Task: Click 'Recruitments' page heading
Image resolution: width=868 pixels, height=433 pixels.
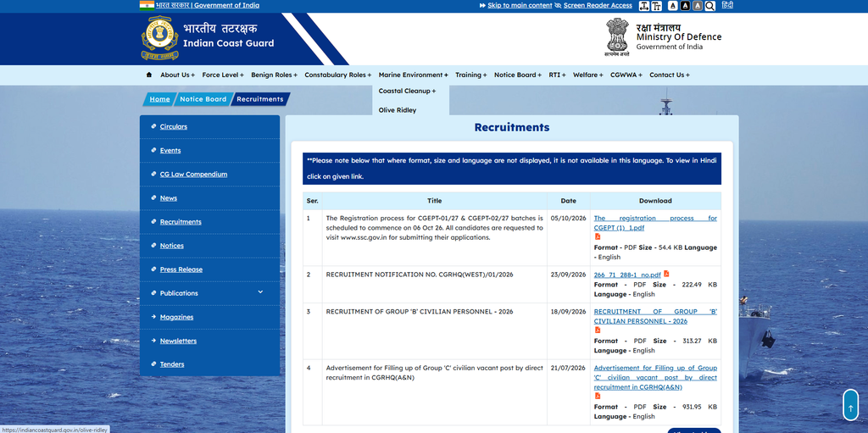Action: click(512, 127)
